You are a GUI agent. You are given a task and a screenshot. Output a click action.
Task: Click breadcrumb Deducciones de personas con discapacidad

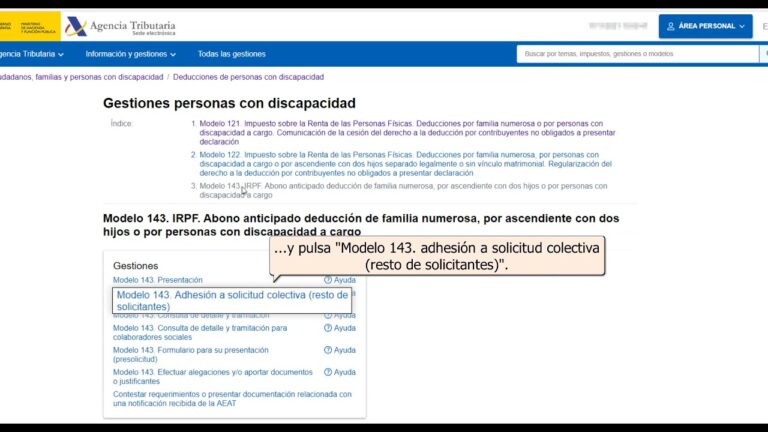(248, 77)
